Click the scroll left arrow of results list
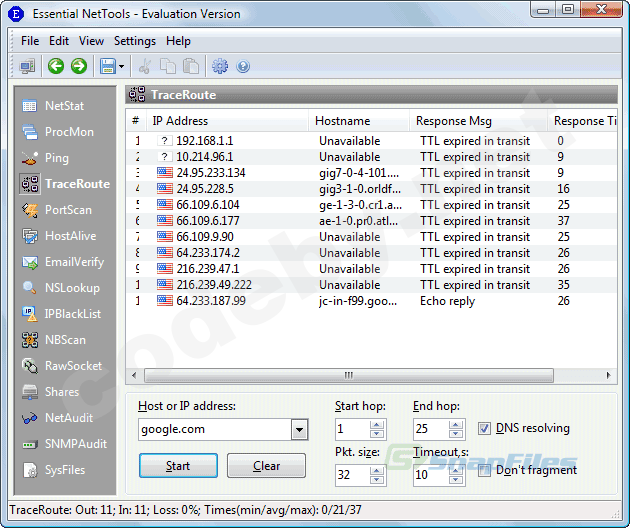Viewport: 630px width, 528px height. point(134,375)
